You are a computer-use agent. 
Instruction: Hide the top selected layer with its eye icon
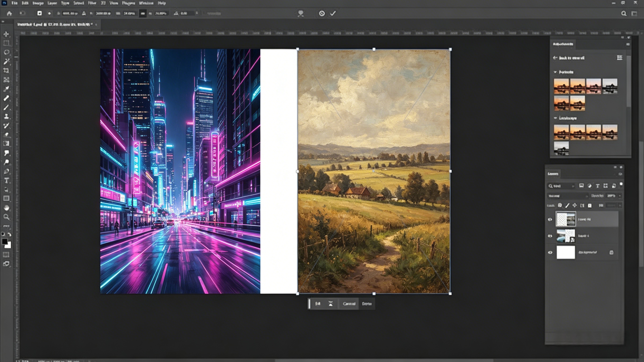(550, 219)
